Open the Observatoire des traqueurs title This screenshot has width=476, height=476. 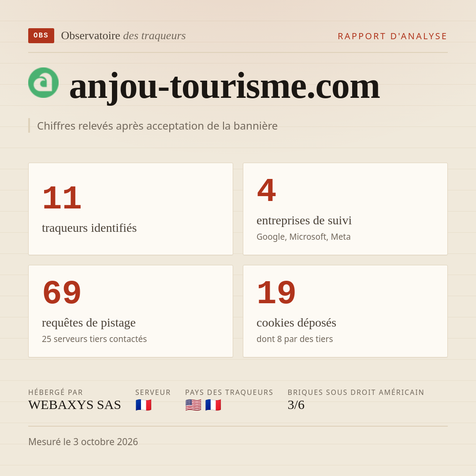click(x=123, y=36)
